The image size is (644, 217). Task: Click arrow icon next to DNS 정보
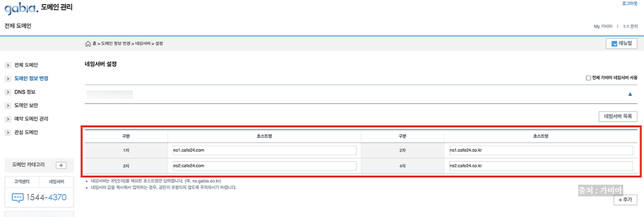(8, 92)
